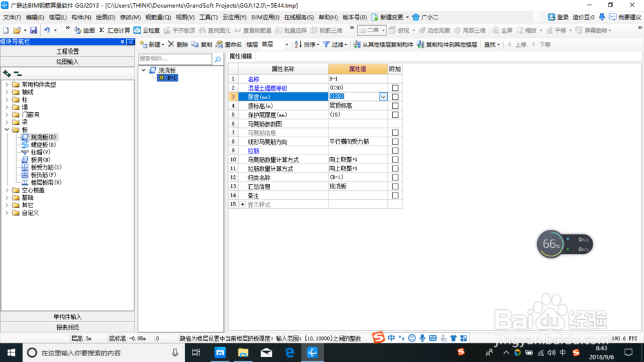
Task: Open the 钢筋量(Q) menu
Action: [x=158, y=17]
